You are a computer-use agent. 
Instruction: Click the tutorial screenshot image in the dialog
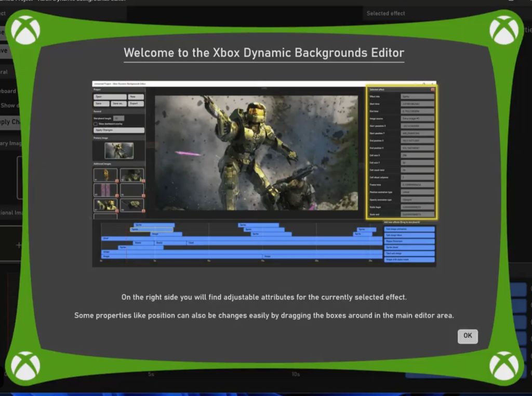tap(264, 174)
